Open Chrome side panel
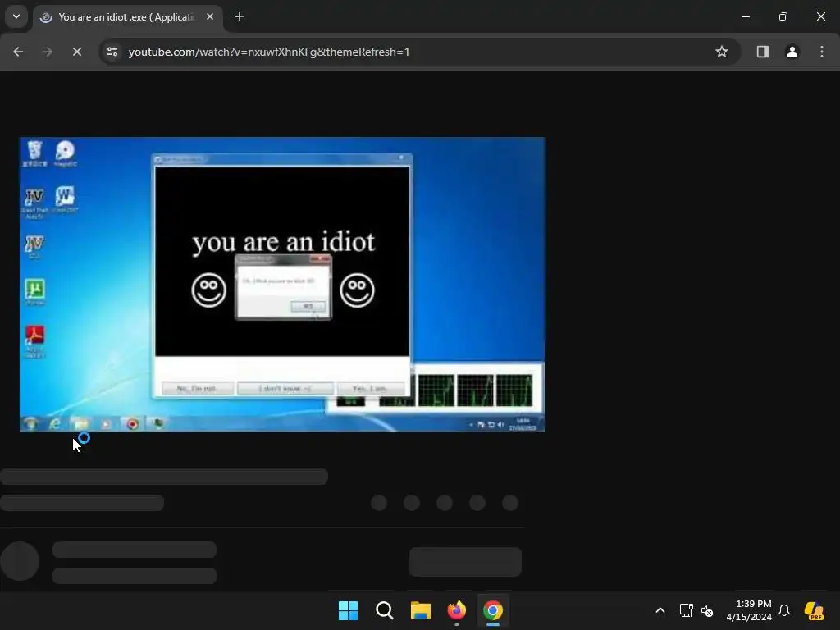The image size is (840, 630). (762, 52)
